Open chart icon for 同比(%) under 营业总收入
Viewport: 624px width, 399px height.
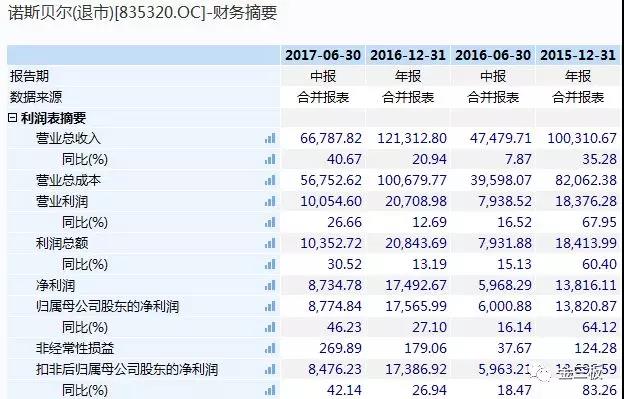(x=270, y=160)
